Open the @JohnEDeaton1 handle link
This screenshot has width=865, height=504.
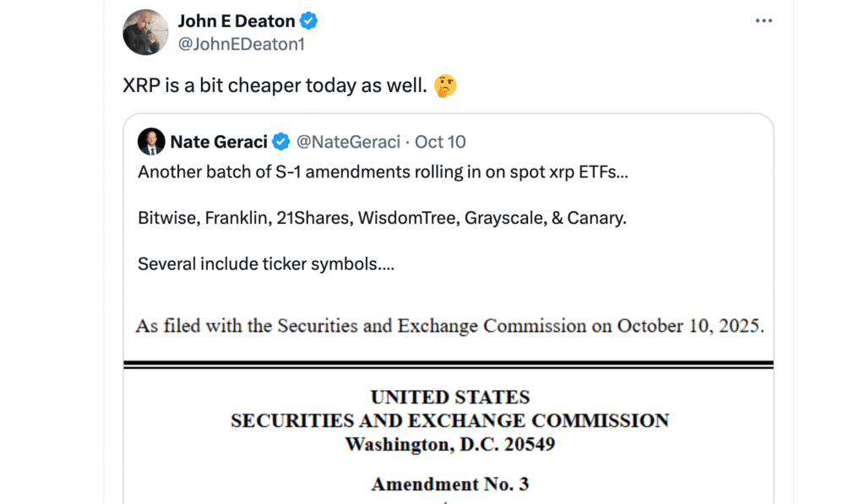pos(241,44)
